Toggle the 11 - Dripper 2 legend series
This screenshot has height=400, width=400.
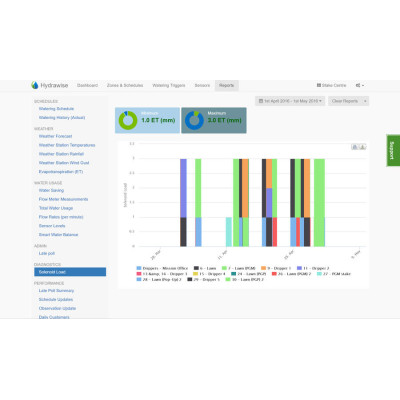coord(313,268)
